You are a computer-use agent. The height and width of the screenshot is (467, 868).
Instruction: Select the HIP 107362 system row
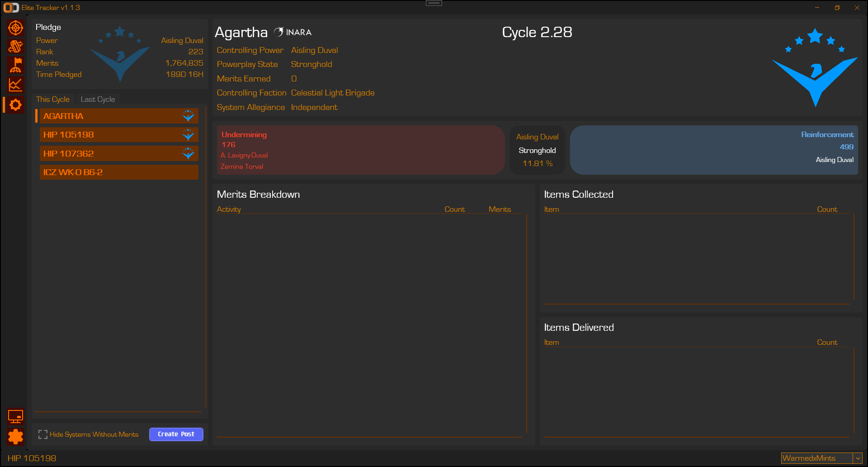point(119,153)
